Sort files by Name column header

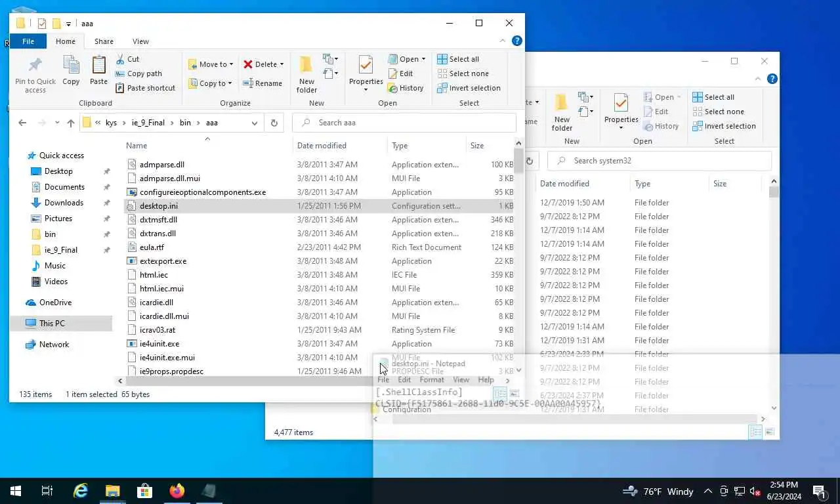(x=207, y=146)
